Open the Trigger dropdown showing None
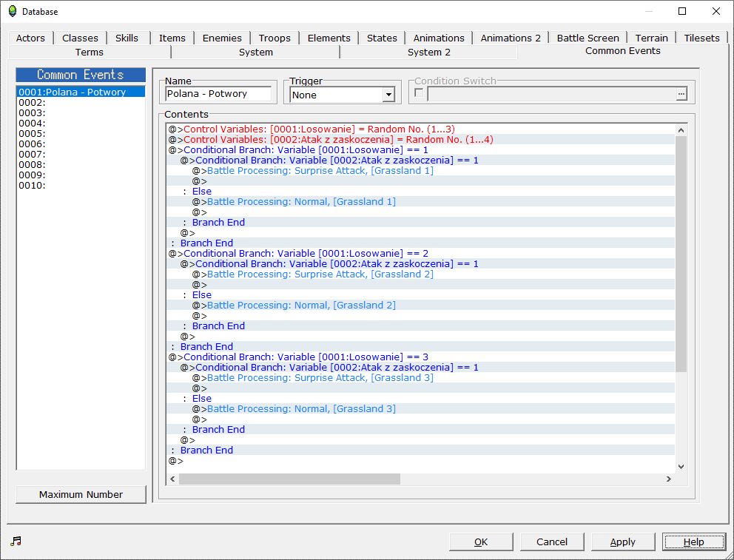734x560 pixels. click(x=342, y=95)
